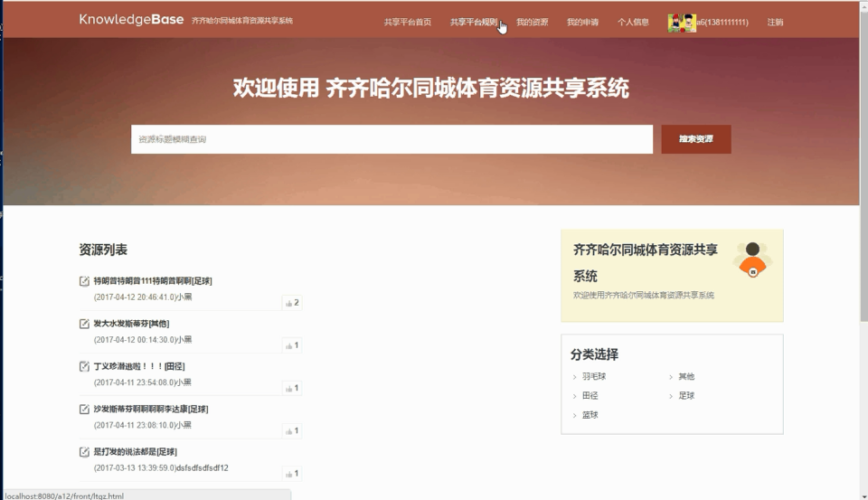Click the 资源列表 heading

(x=103, y=250)
